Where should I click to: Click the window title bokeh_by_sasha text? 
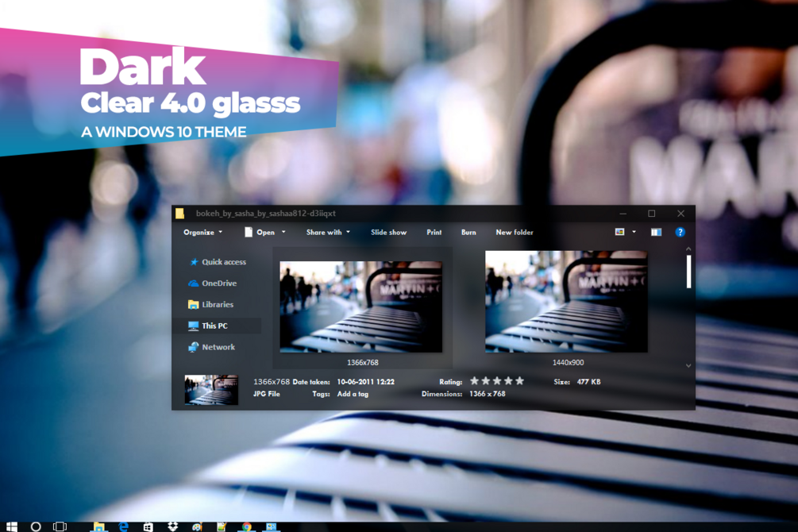tap(266, 214)
